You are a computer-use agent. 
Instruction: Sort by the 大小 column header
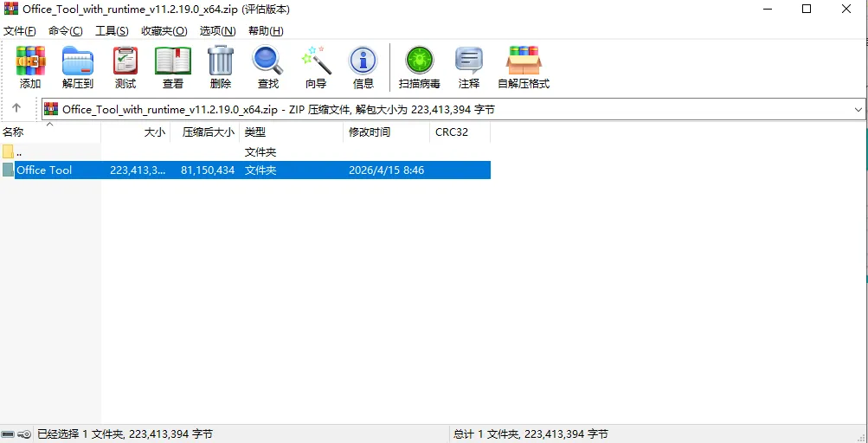pos(136,132)
